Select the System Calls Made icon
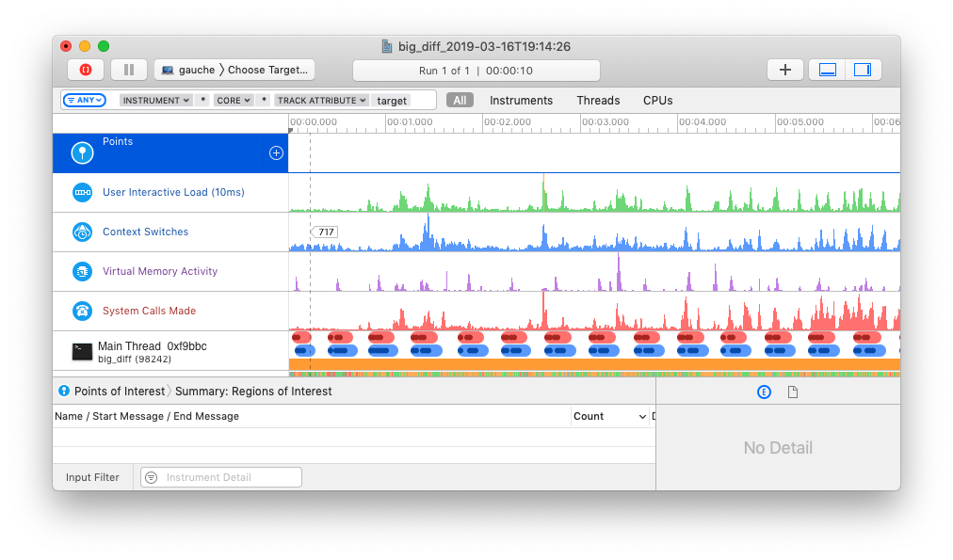Viewport: 953px width, 560px height. click(x=82, y=311)
